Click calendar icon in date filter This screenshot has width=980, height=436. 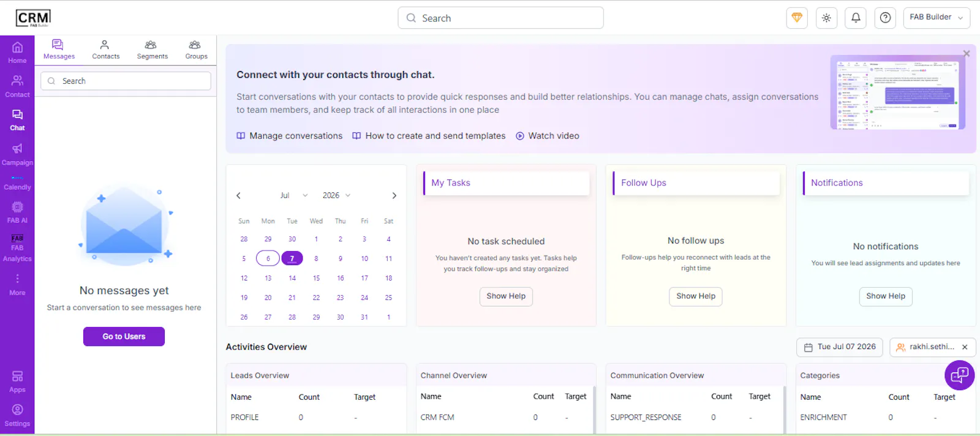point(808,347)
